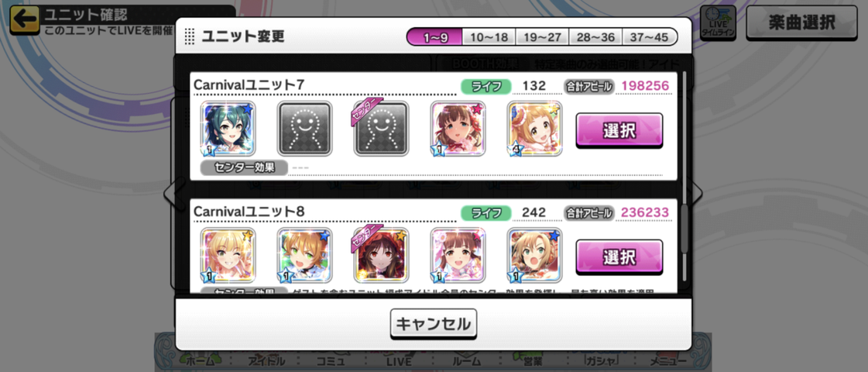Open the 19〜27 unit page tab

pos(543,37)
